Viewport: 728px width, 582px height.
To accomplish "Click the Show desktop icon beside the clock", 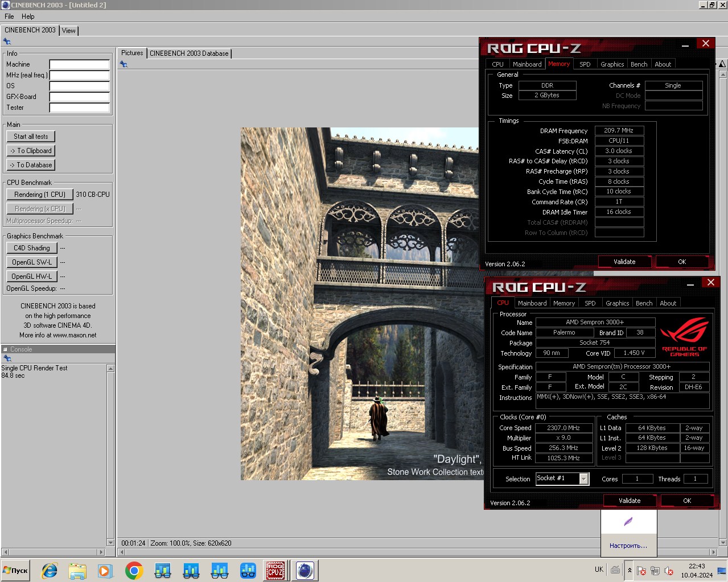I will pos(722,570).
